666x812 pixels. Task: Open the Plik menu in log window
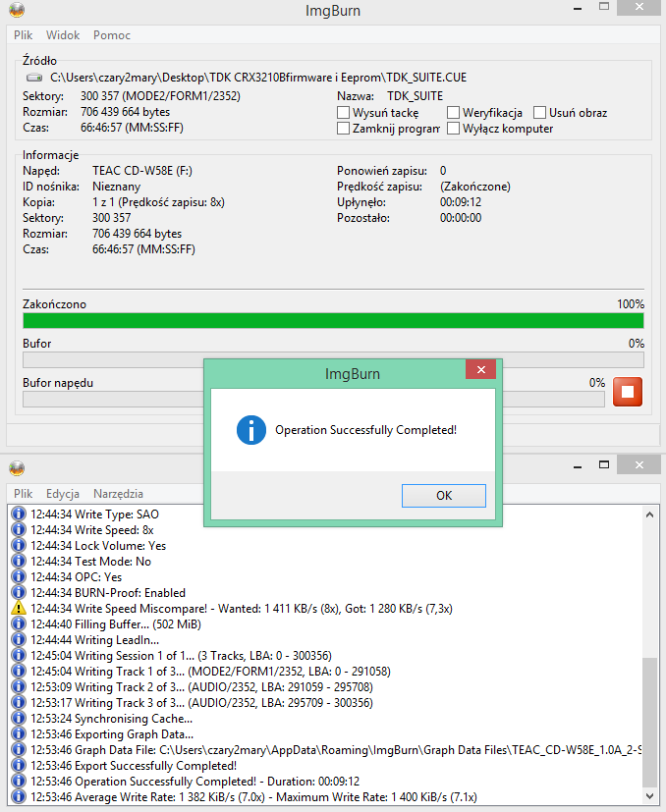(x=23, y=494)
